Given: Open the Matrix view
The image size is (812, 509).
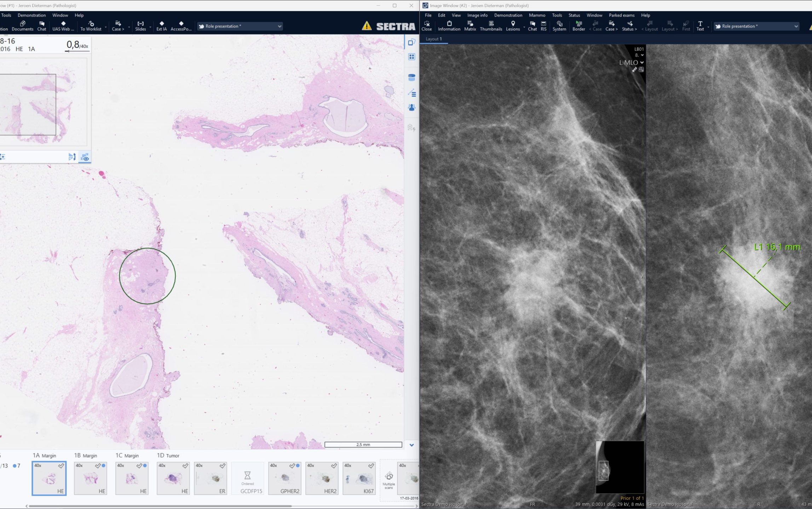Looking at the screenshot, I should 470,26.
